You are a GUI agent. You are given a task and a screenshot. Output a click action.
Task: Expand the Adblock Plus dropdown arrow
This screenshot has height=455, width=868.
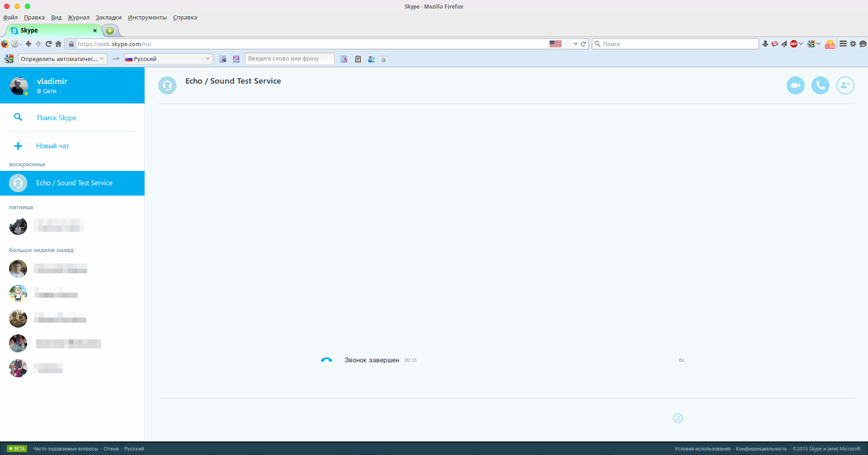[801, 44]
